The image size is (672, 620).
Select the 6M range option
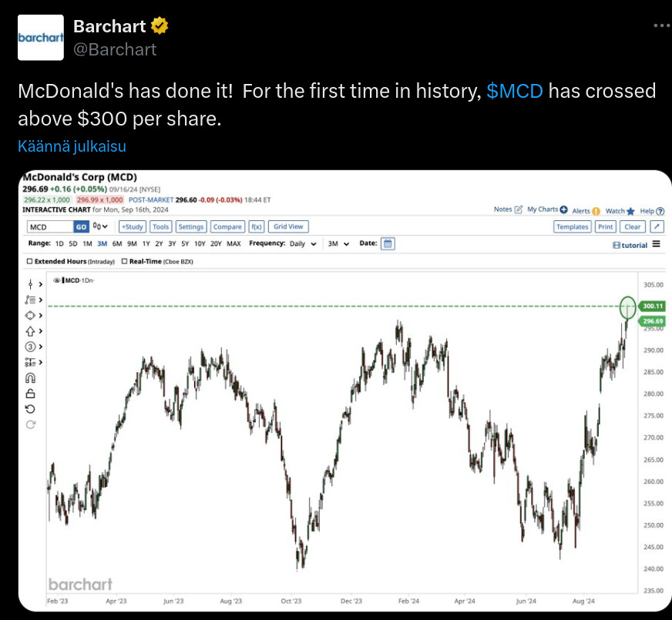click(x=117, y=244)
